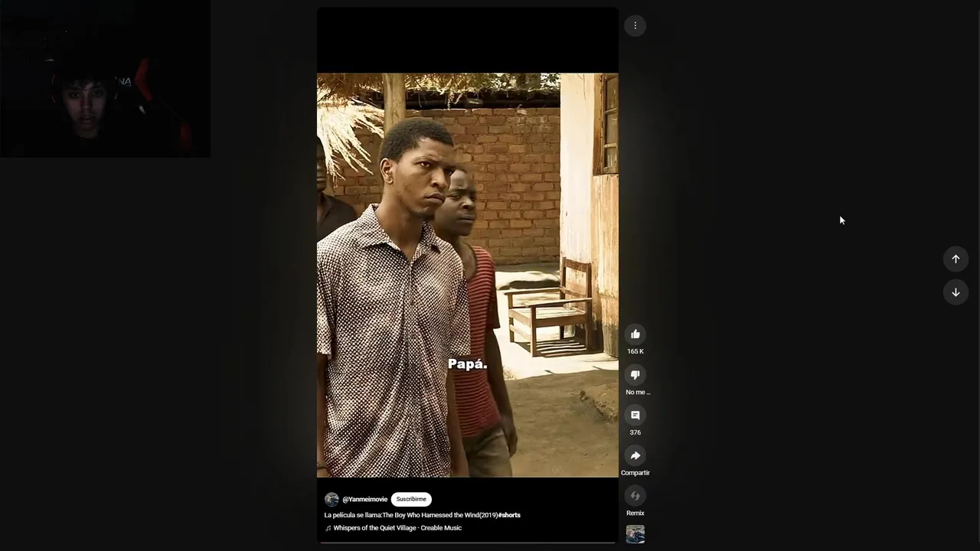The height and width of the screenshot is (551, 980).
Task: Dislike the short with thumbs down
Action: (635, 374)
